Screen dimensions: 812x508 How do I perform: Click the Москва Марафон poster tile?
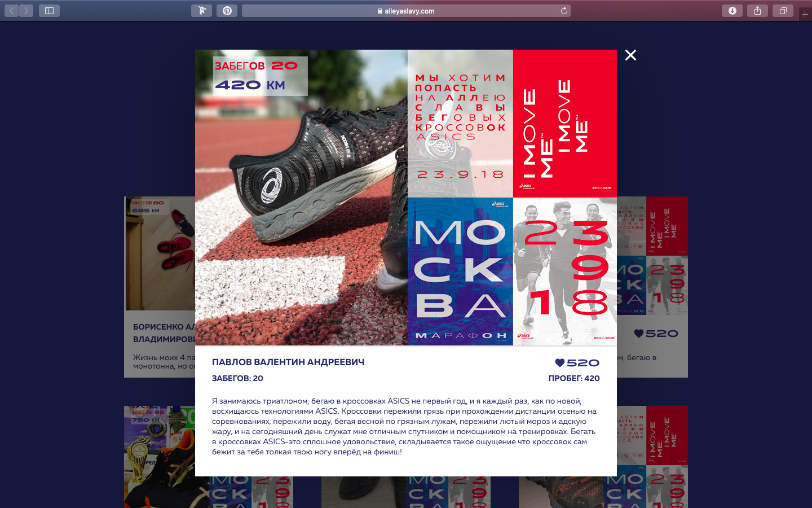click(460, 271)
